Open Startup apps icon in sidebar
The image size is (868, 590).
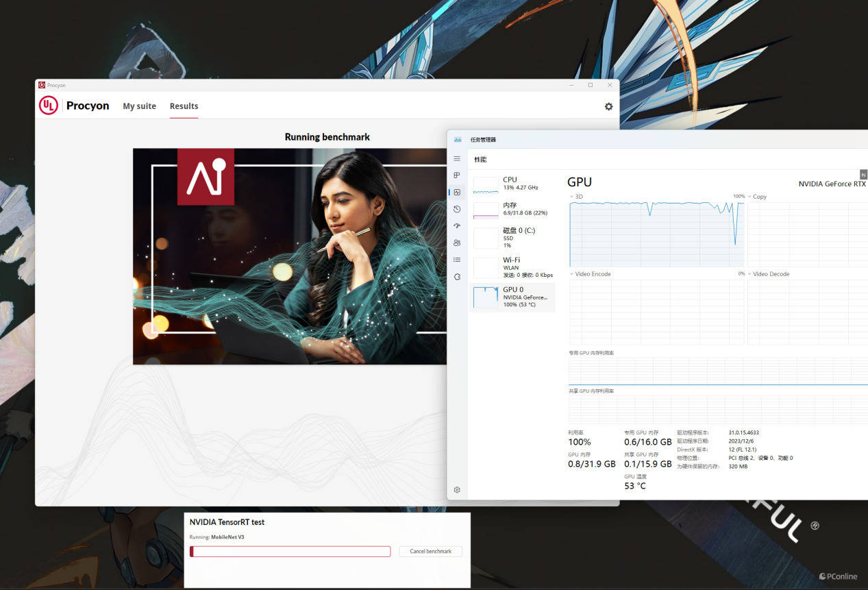point(457,226)
